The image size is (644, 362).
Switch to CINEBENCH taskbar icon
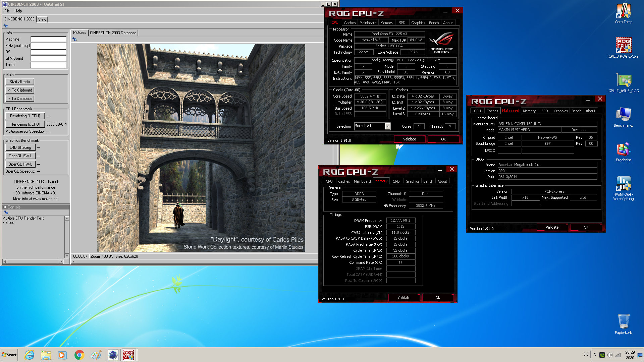[113, 355]
